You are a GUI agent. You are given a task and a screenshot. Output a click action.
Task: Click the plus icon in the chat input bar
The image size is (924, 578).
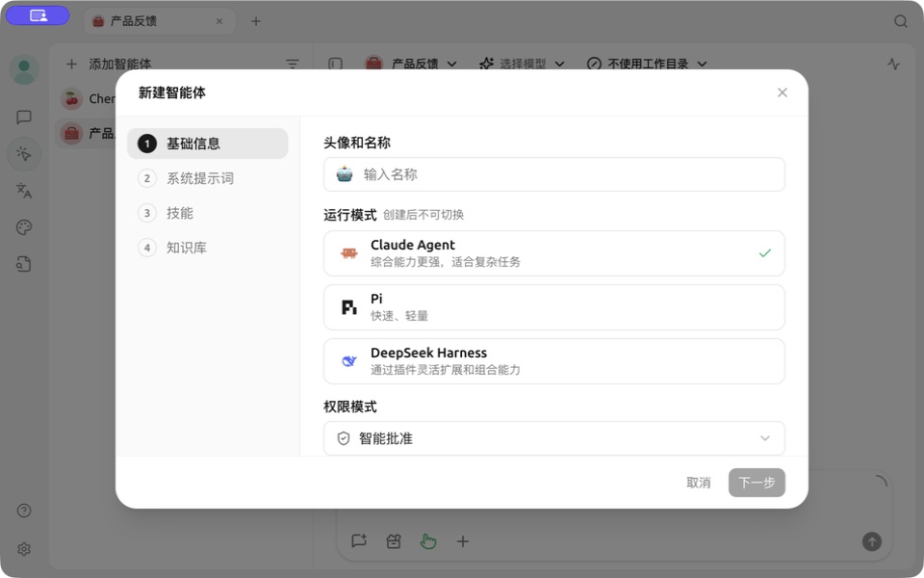[x=463, y=540]
